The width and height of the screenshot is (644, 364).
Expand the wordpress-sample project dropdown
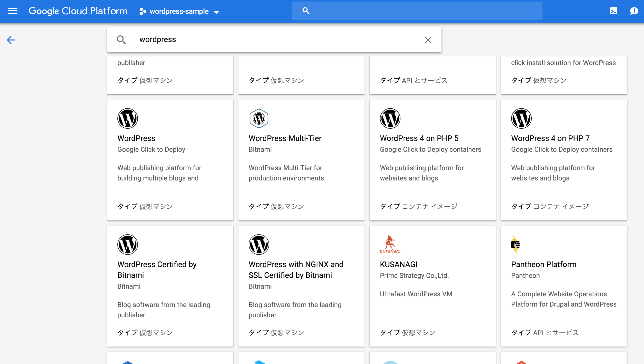click(216, 12)
